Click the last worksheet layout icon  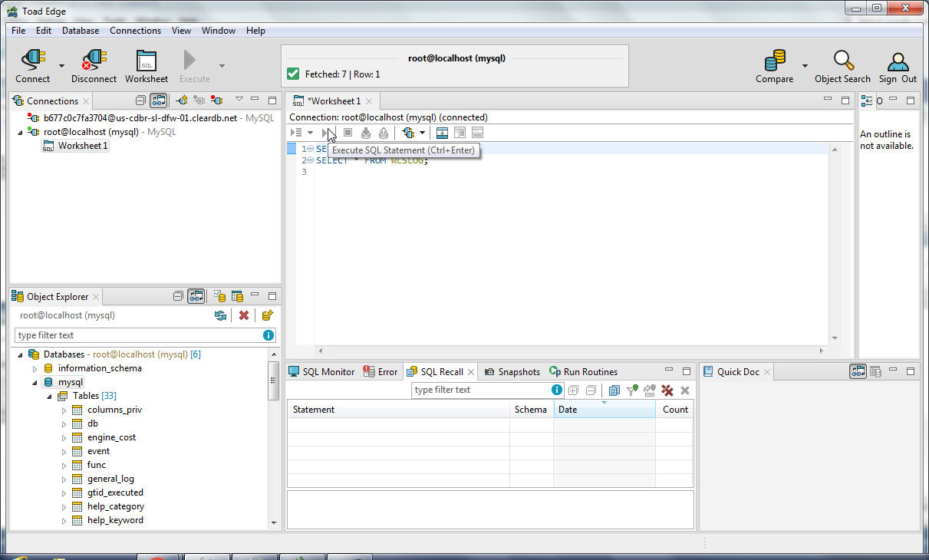pyautogui.click(x=477, y=133)
